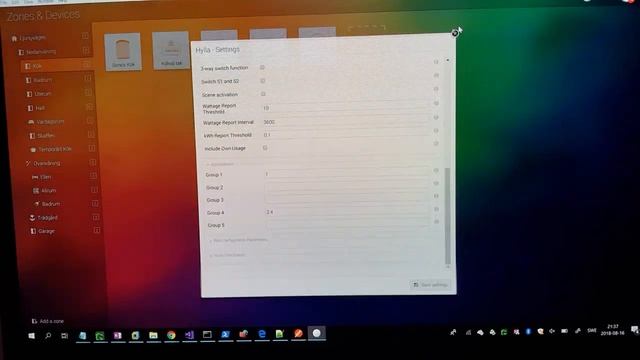Click the small square icon on Vardagsrum row

[x=90, y=120]
